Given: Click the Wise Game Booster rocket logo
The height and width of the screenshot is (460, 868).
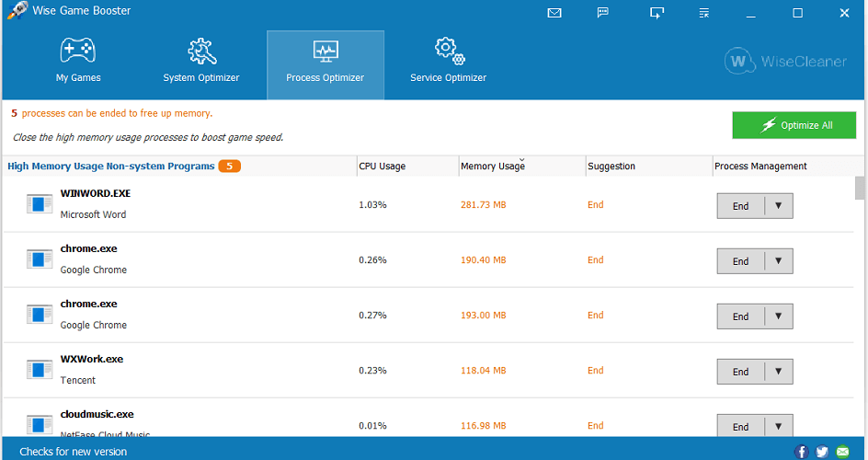Looking at the screenshot, I should tap(17, 10).
